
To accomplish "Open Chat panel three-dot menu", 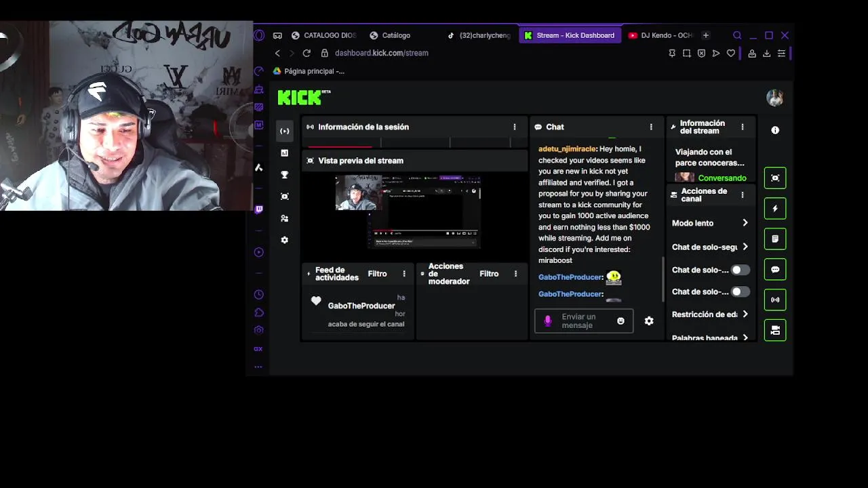I will (x=651, y=127).
